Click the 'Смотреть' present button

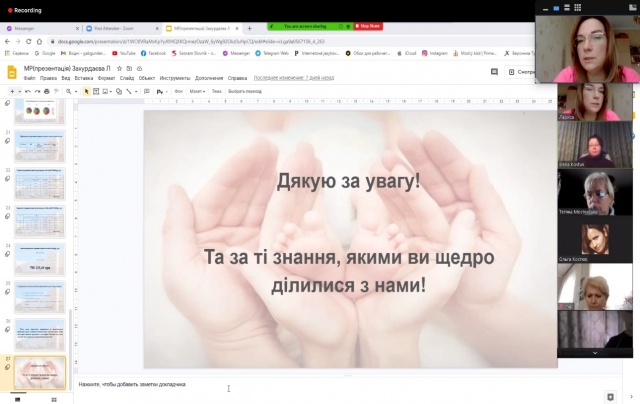pos(520,72)
